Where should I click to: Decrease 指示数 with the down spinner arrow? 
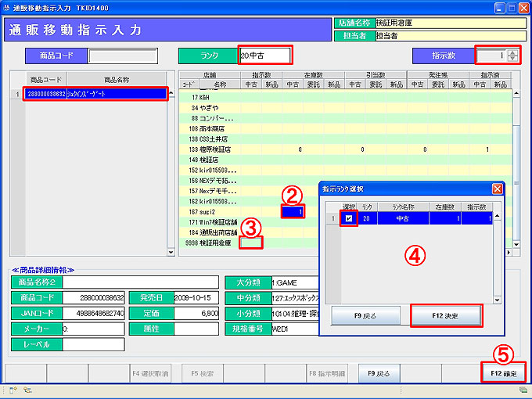(x=512, y=59)
